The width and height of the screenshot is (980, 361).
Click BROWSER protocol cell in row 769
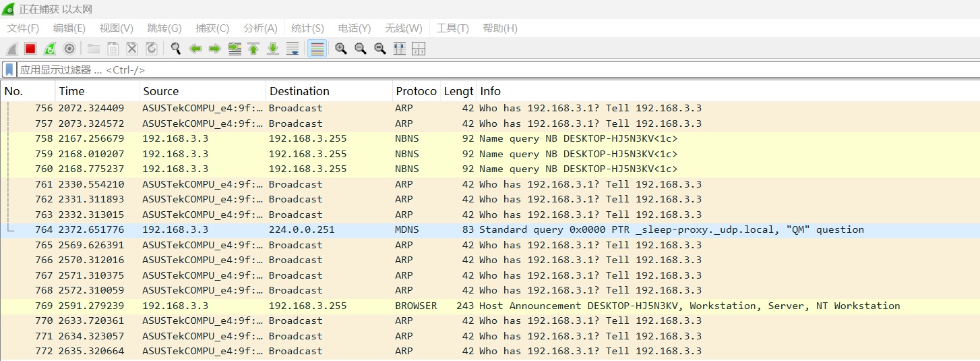coord(416,306)
